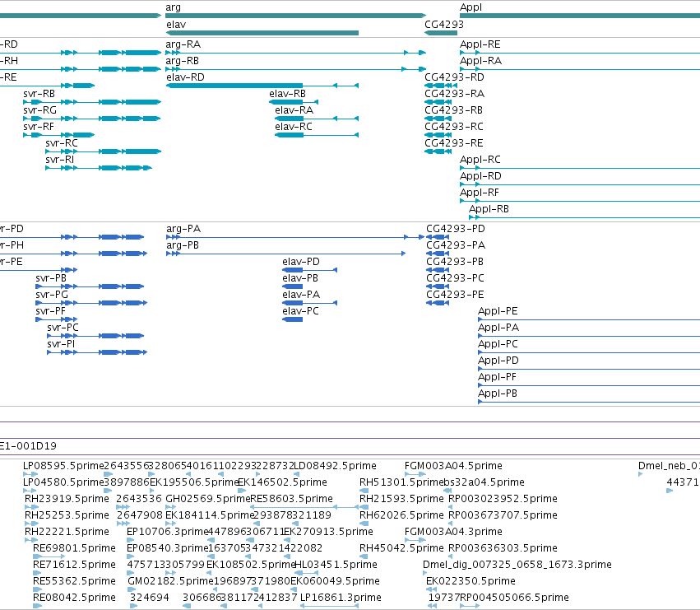Click the elav gene bar glyph
Screen dimensions: 700x610
[x=262, y=33]
